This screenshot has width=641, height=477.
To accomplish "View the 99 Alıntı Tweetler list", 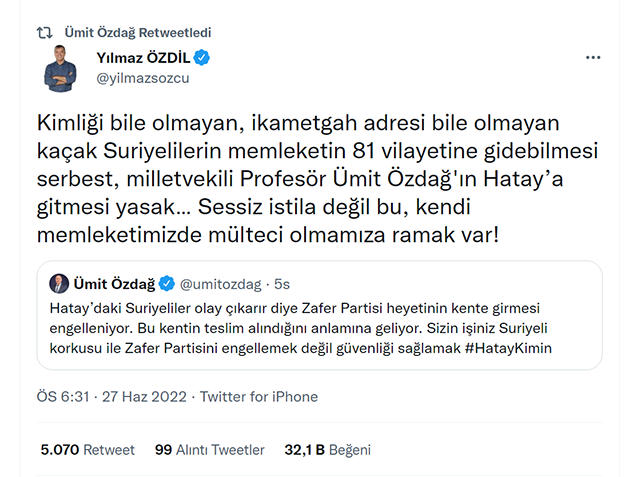I will pyautogui.click(x=210, y=450).
